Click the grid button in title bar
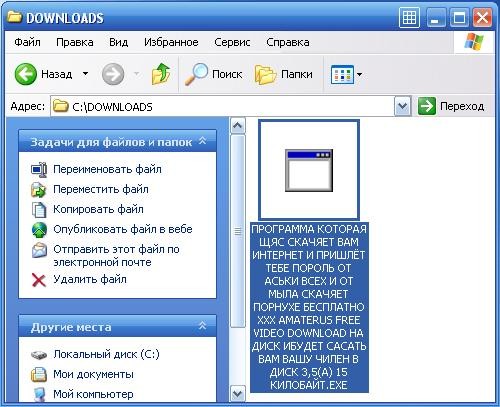This screenshot has height=407, width=500. pyautogui.click(x=409, y=18)
